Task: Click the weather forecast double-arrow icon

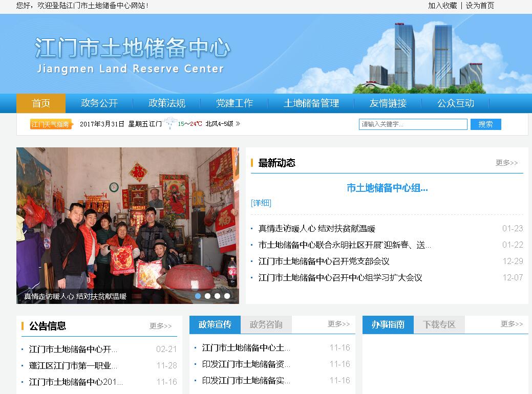Action: 238,124
